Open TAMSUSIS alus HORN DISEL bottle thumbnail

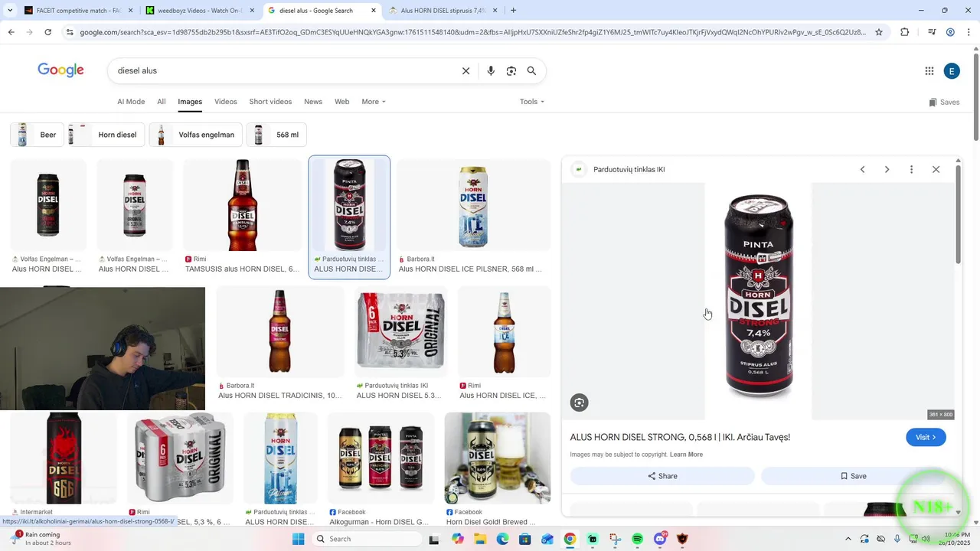[243, 205]
